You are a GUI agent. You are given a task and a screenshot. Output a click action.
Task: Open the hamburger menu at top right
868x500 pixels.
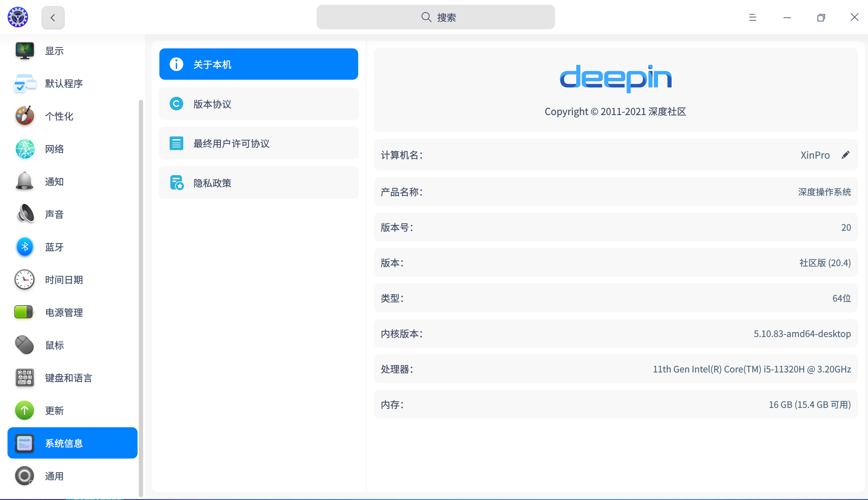[x=752, y=17]
